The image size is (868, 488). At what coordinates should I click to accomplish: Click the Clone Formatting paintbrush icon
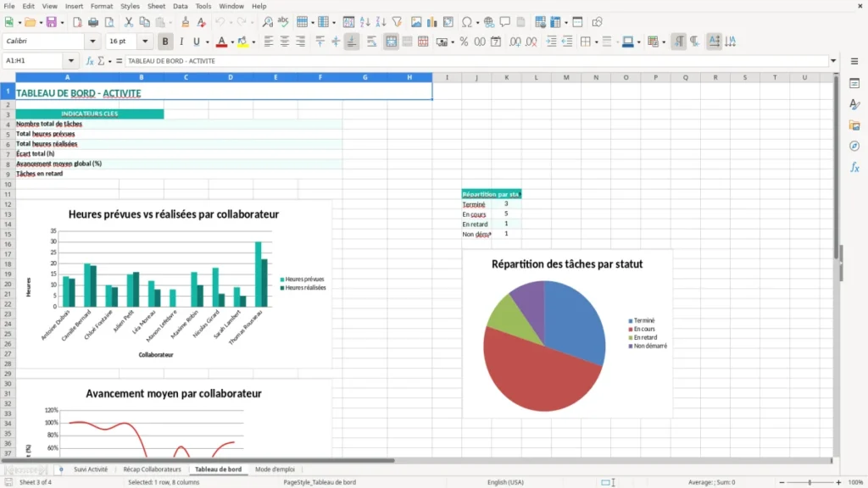pos(186,22)
